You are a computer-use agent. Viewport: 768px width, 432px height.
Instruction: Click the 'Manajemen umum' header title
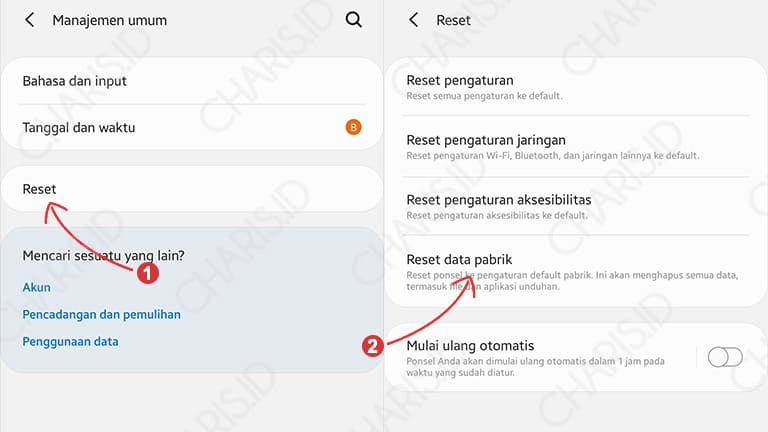[110, 21]
